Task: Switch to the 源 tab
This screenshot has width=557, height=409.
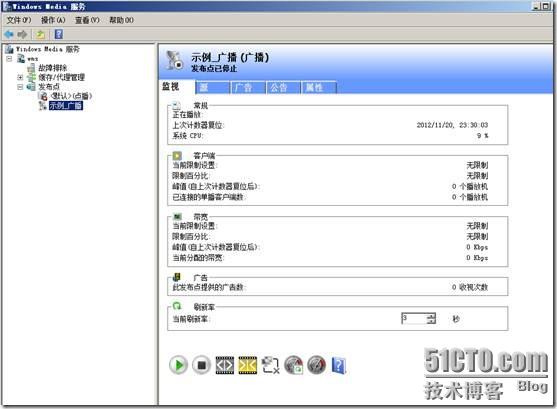Action: click(x=212, y=87)
